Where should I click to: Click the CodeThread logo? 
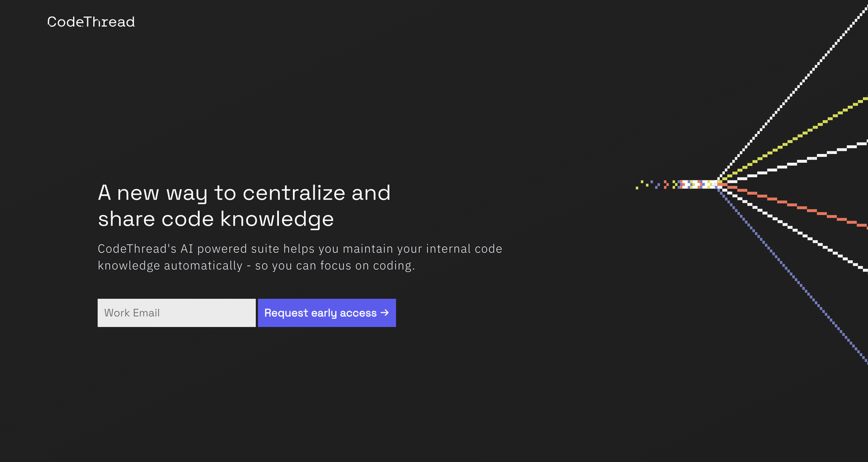coord(90,22)
